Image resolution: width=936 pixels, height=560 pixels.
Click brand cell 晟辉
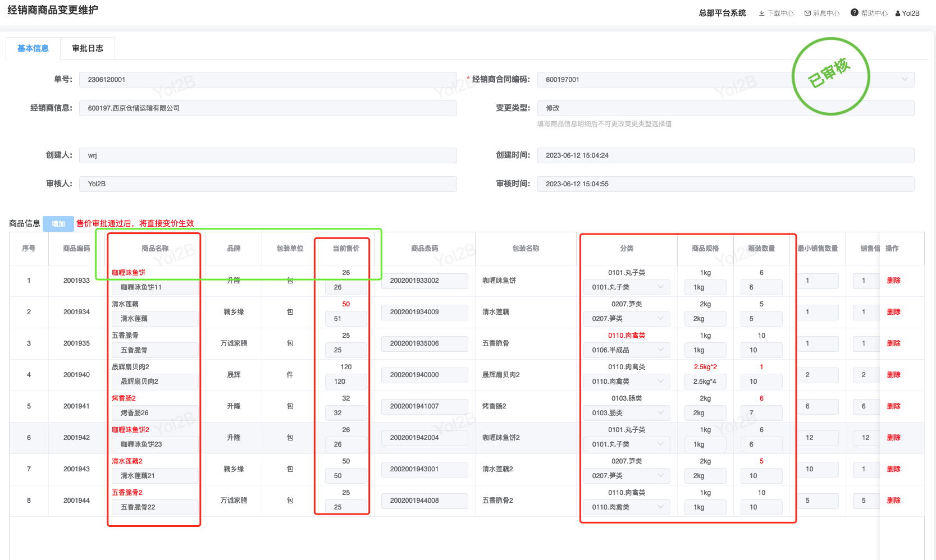tap(234, 375)
